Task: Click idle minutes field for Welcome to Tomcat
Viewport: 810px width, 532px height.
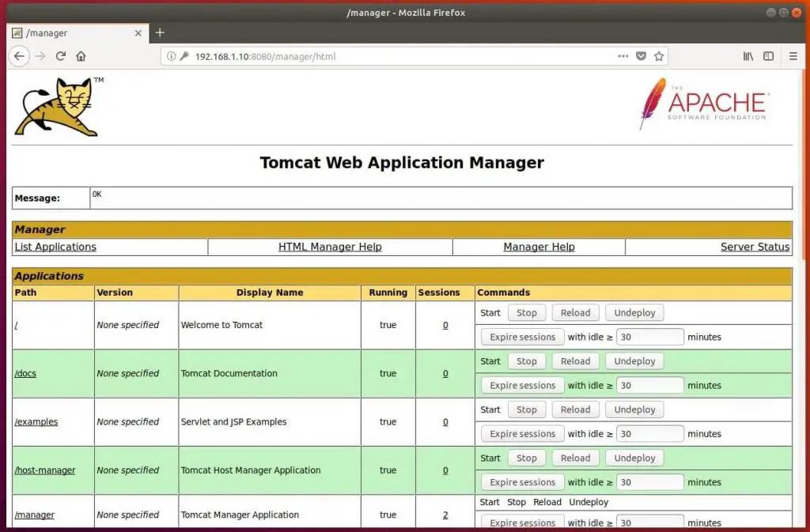Action: click(650, 337)
